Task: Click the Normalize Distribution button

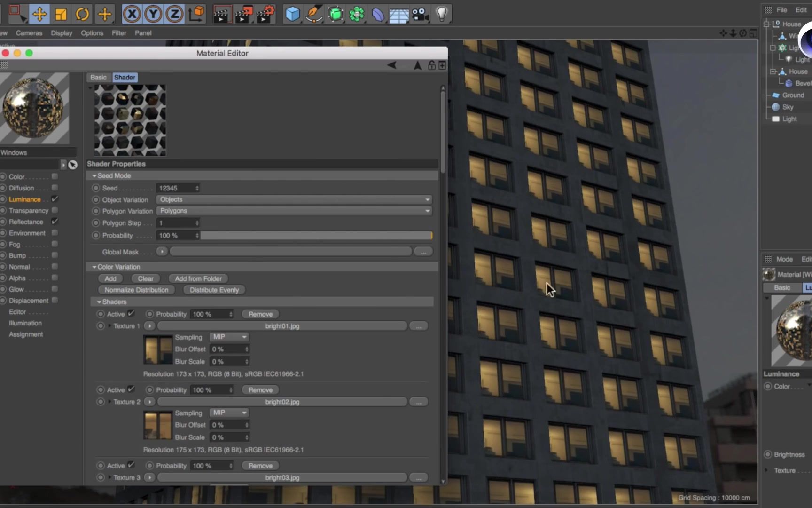Action: (x=136, y=290)
